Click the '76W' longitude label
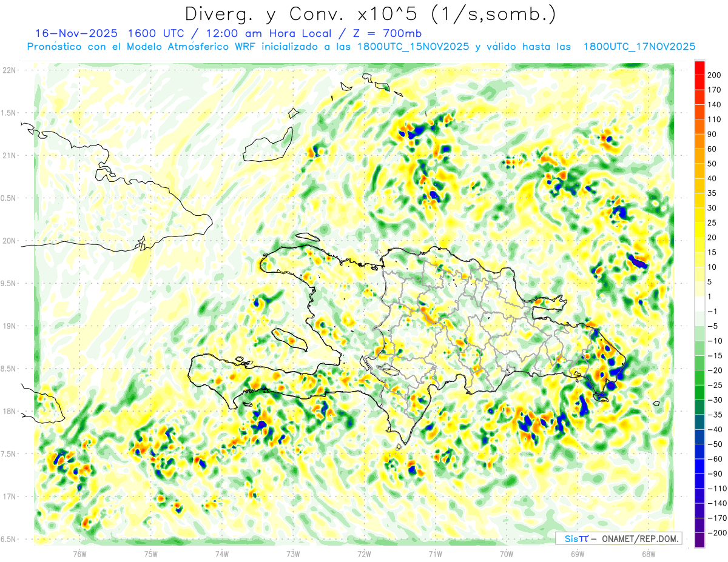The height and width of the screenshot is (562, 728). 79,554
